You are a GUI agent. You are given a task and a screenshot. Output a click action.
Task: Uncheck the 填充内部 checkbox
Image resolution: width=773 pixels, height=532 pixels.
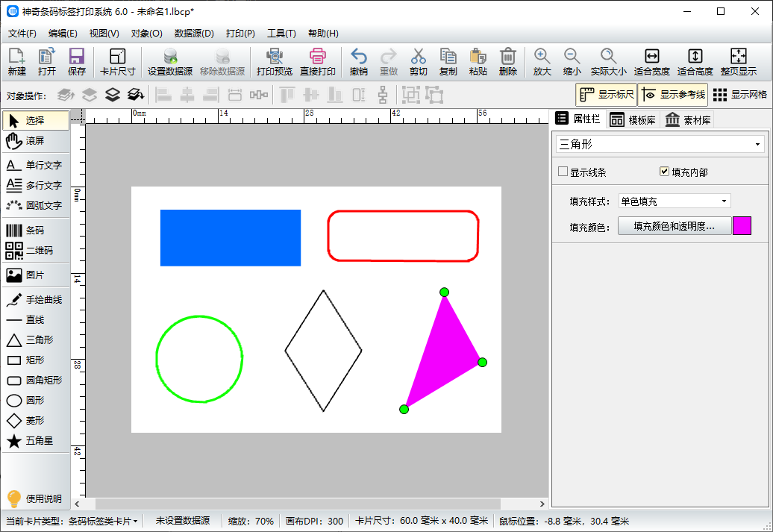[665, 172]
